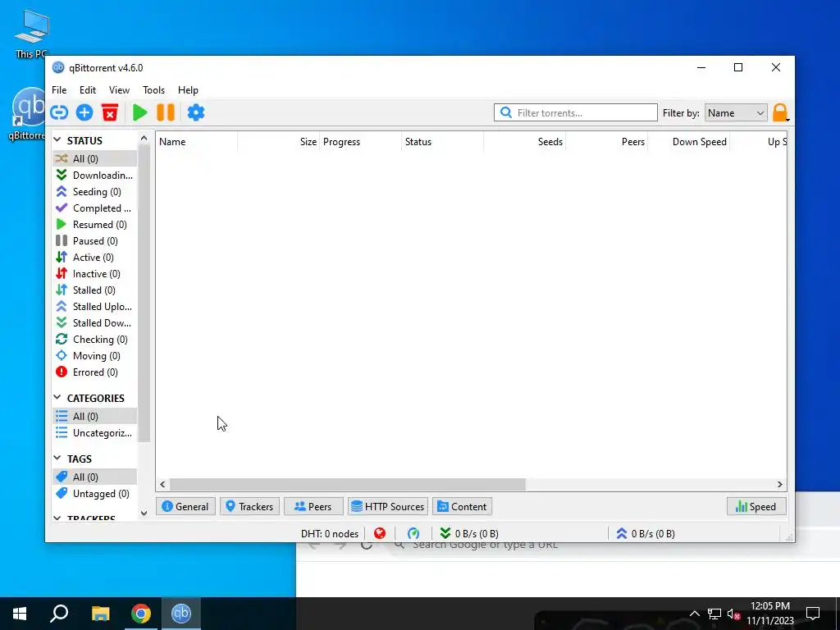Select the Resumed (0) filter
This screenshot has height=630, width=840.
pos(95,225)
